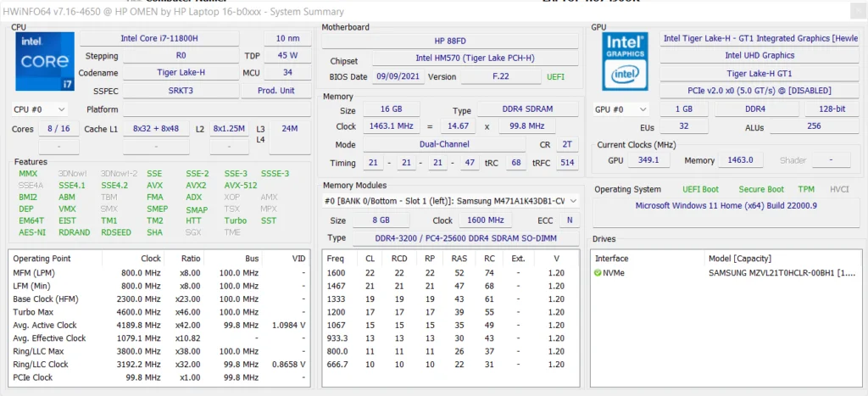The image size is (868, 396).
Task: Click the greyed HVCI label
Action: click(x=839, y=189)
